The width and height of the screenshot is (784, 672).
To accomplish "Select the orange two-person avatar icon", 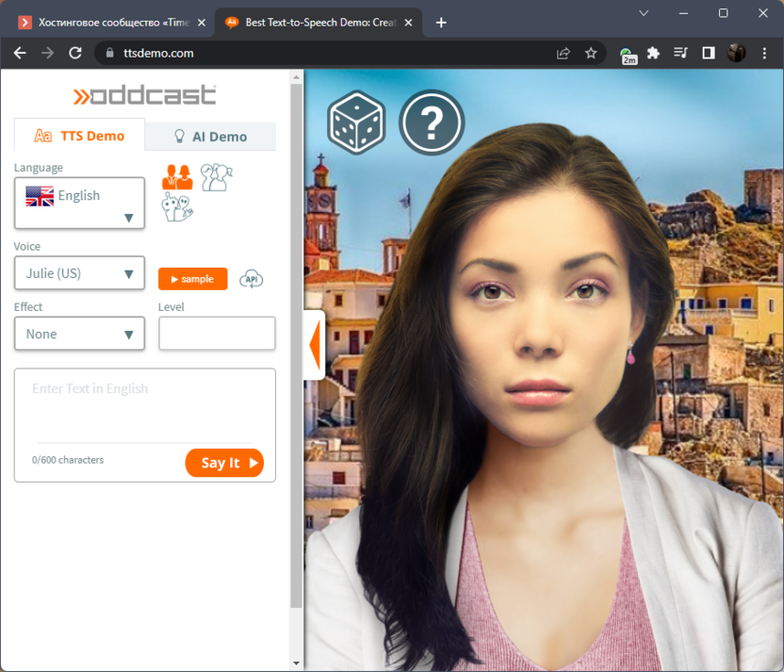I will [177, 177].
